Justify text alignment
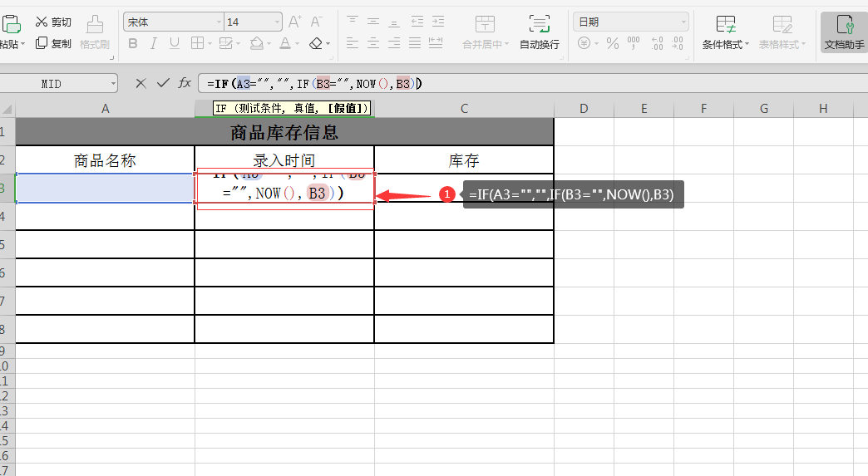Screen dimensions: 868x476 coord(415,43)
